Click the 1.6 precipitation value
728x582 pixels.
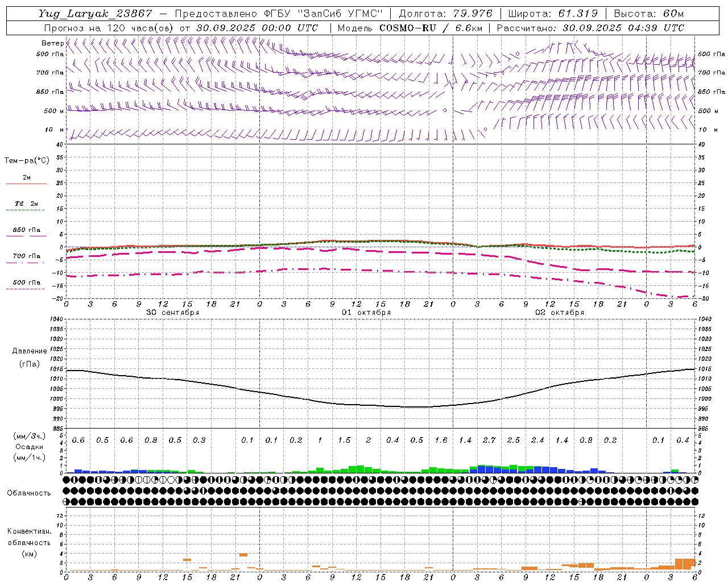click(441, 440)
